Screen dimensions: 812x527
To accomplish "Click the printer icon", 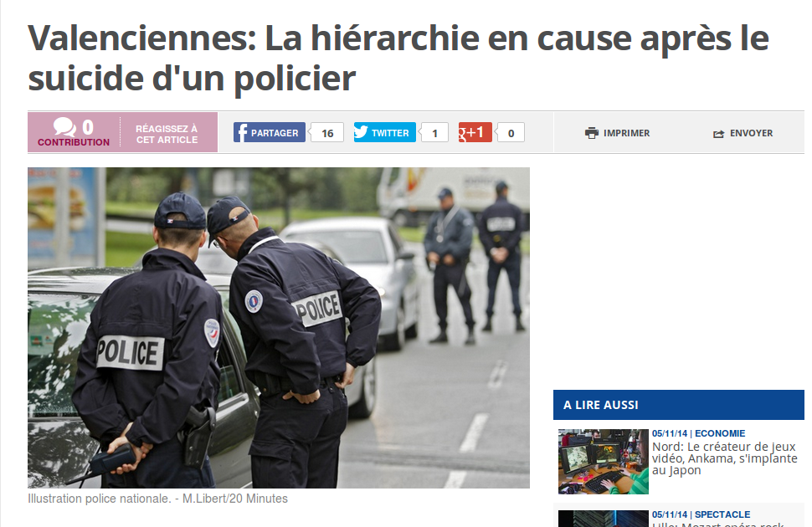I will 591,133.
